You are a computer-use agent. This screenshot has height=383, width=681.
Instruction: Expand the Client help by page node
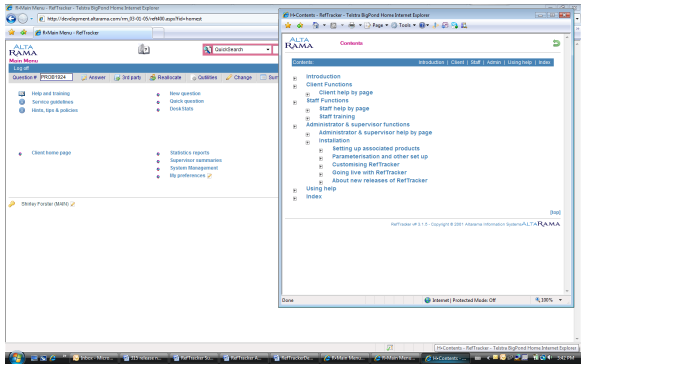(307, 95)
